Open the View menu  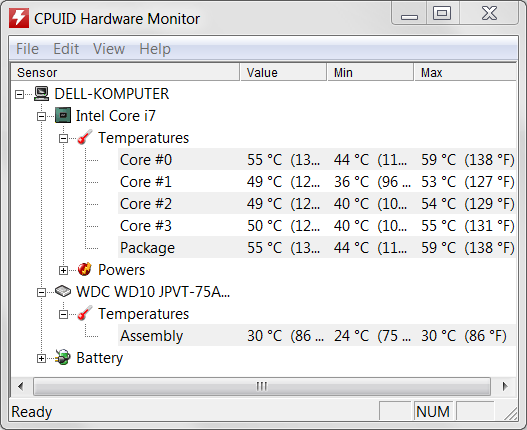point(109,49)
